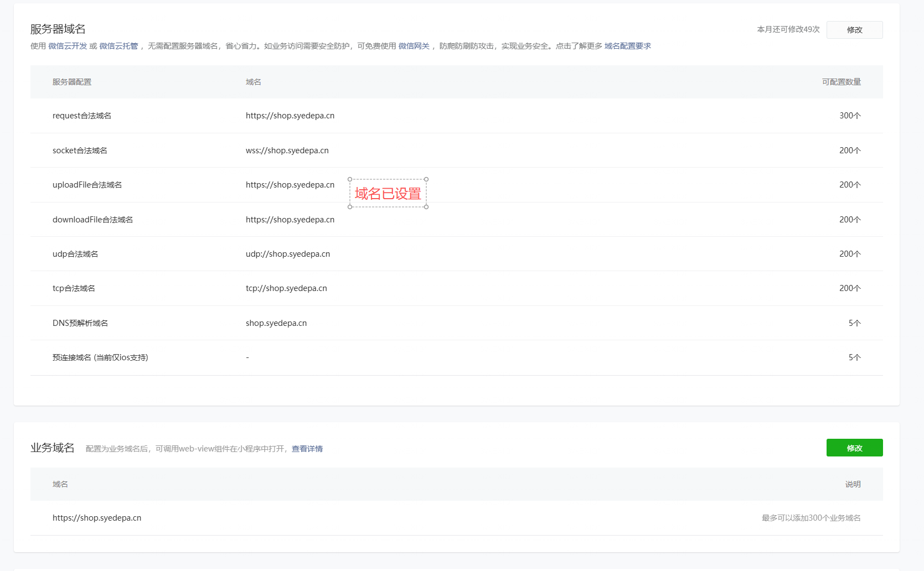Viewport: 924px width, 571px height.
Task: Open the 域名配置要求 link
Action: click(x=627, y=46)
